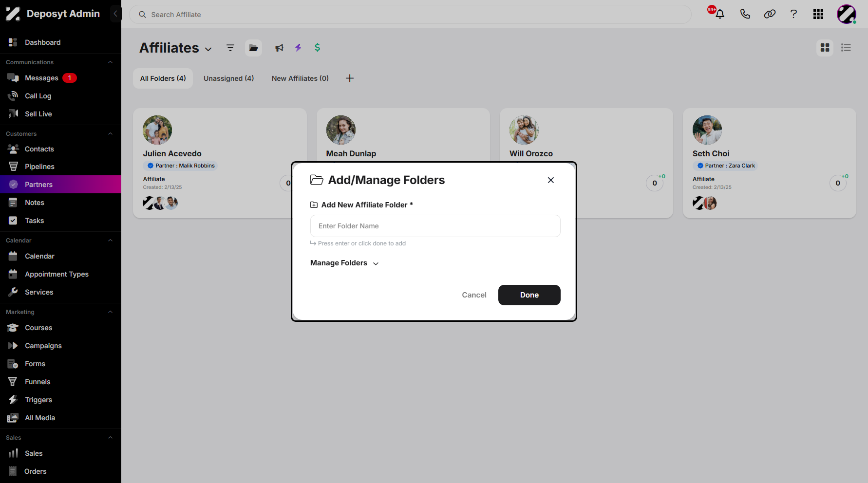Image resolution: width=868 pixels, height=483 pixels.
Task: Click the green dollar sign icon
Action: tap(318, 47)
